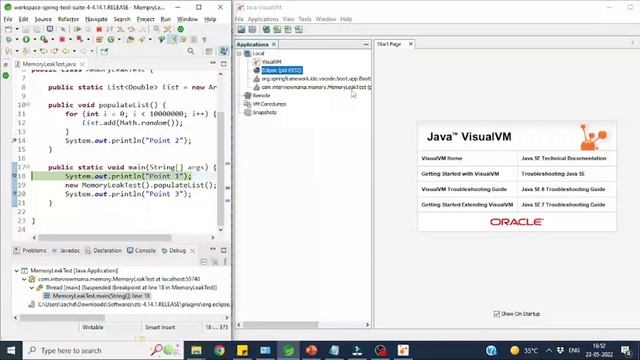Click the green Add JMX Connection icon in VisualVM
640x360 pixels.
click(x=266, y=29)
